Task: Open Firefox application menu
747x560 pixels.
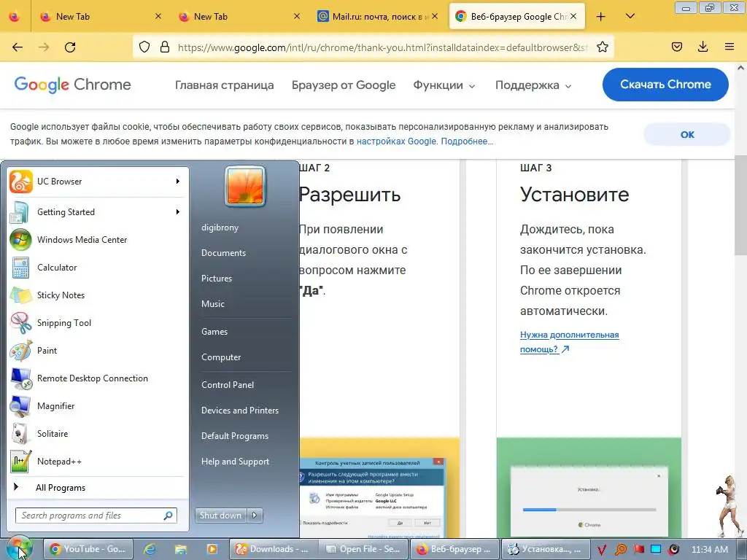Action: tap(729, 47)
